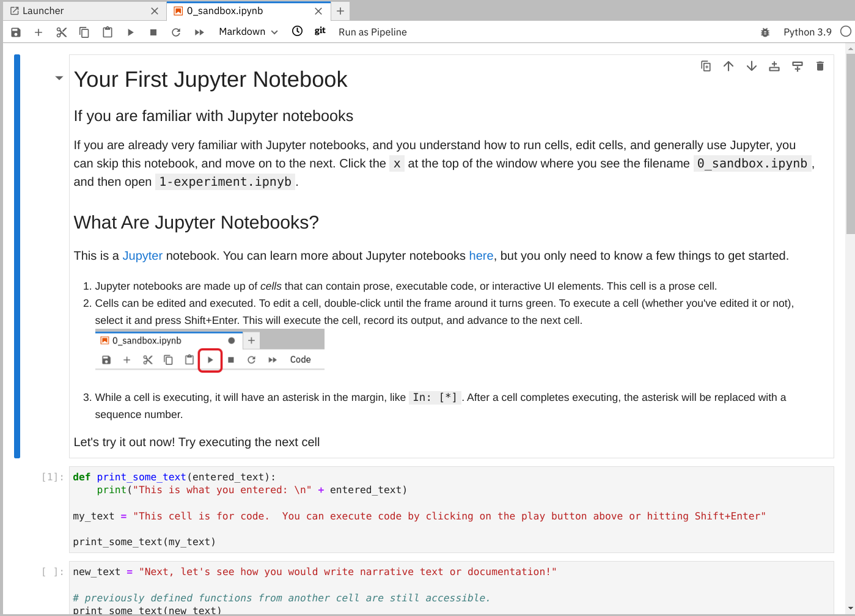Run the selected cell with the play icon
The image size is (855, 616).
pos(130,32)
